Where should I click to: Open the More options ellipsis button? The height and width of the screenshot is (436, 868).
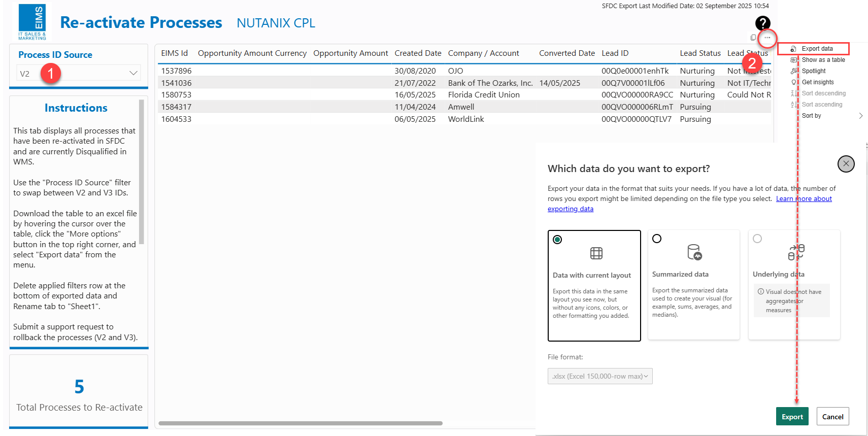pos(767,38)
